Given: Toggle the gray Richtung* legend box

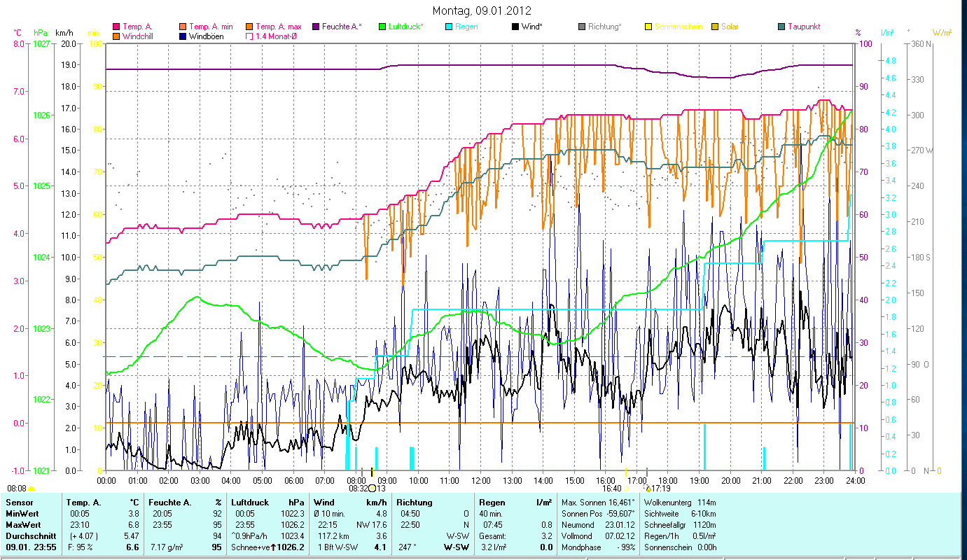Looking at the screenshot, I should pos(582,27).
